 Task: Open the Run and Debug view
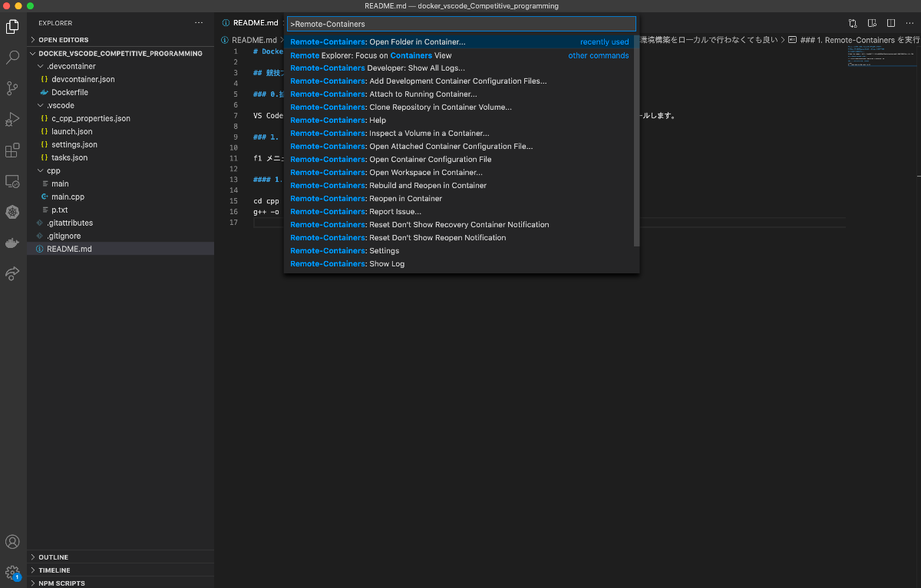point(12,119)
